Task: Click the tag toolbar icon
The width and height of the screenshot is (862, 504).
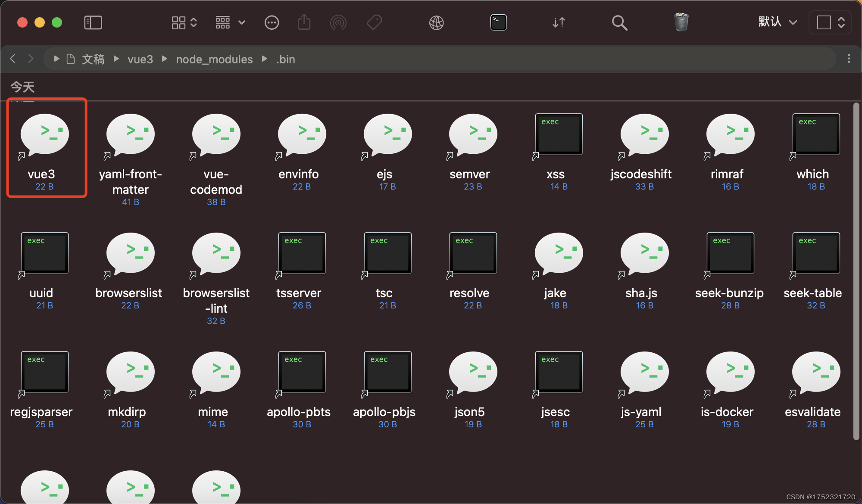Action: pyautogui.click(x=374, y=22)
